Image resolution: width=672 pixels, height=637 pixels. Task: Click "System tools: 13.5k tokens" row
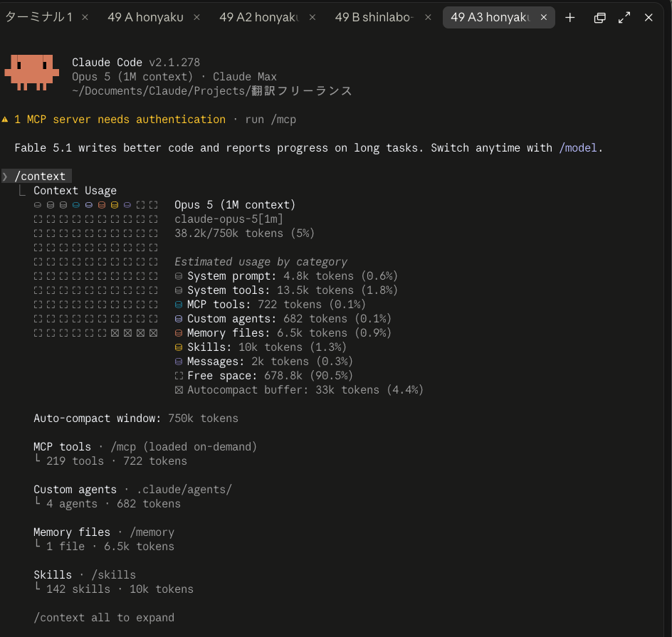click(286, 290)
